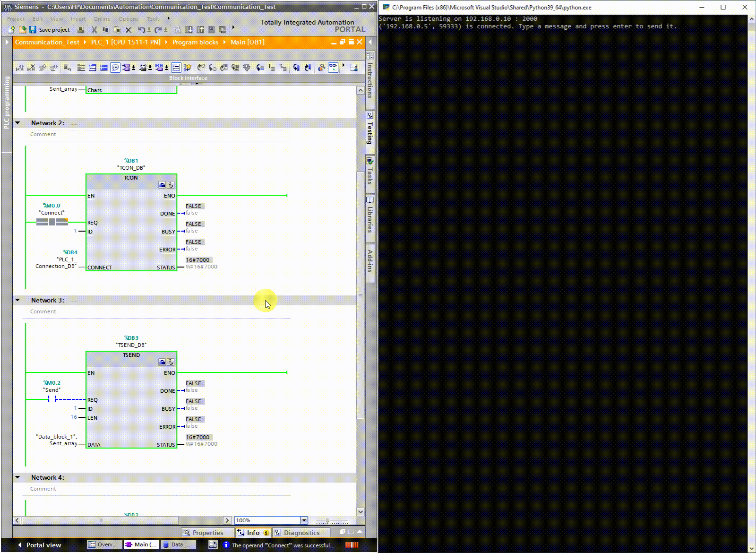
Task: Cut the selection using the scissors icon
Action: [x=94, y=29]
